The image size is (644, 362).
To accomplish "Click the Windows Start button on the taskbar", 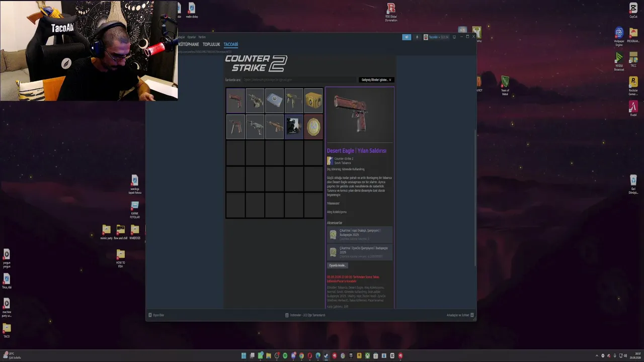I will 244,356.
